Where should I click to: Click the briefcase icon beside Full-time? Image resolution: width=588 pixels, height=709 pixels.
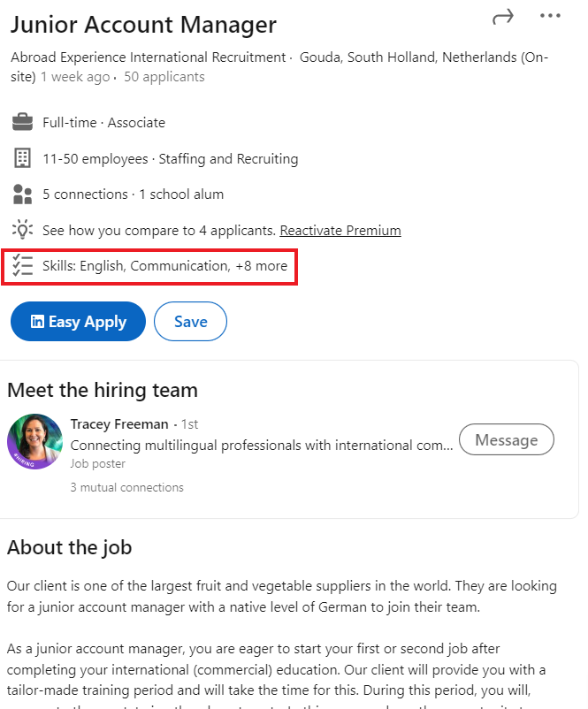click(22, 121)
